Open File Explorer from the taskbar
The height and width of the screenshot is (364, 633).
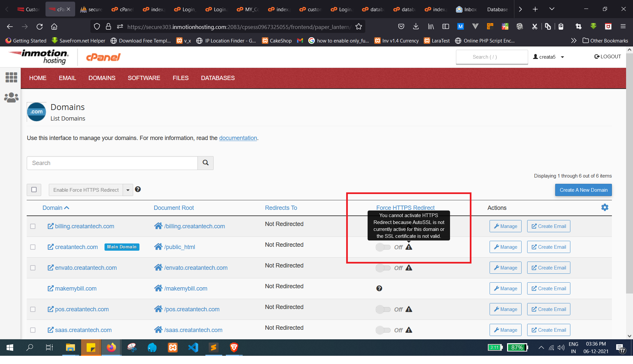click(x=71, y=348)
